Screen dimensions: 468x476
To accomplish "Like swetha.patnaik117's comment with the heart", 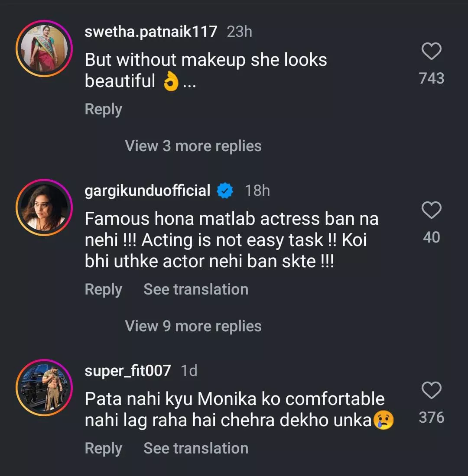I will tap(431, 52).
